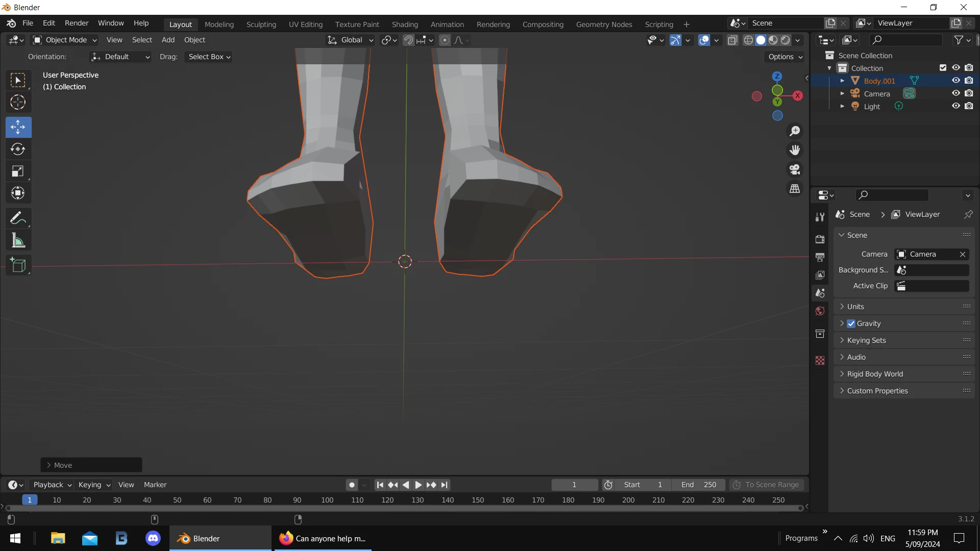
Task: Disable the Light in renders
Action: (x=969, y=106)
